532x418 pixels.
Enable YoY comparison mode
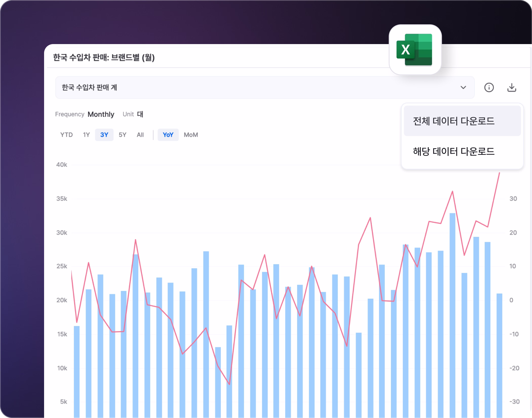coord(168,135)
